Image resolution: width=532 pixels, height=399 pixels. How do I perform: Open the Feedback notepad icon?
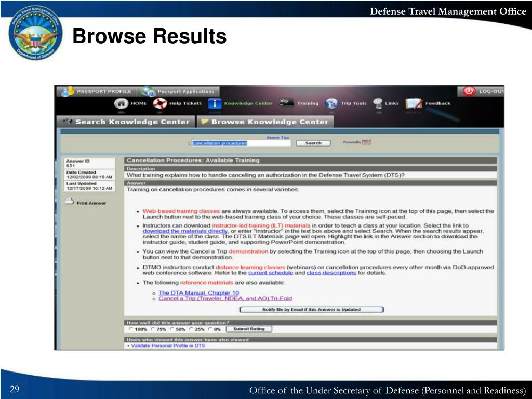tap(414, 103)
